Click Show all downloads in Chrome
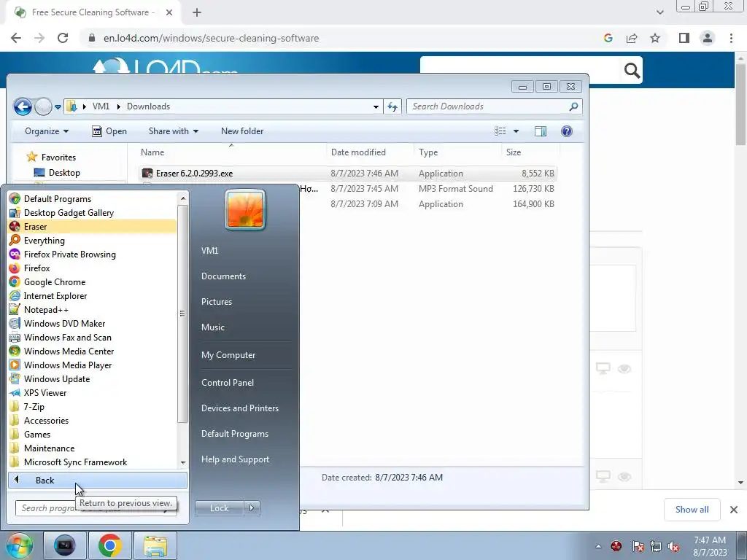 coord(692,510)
